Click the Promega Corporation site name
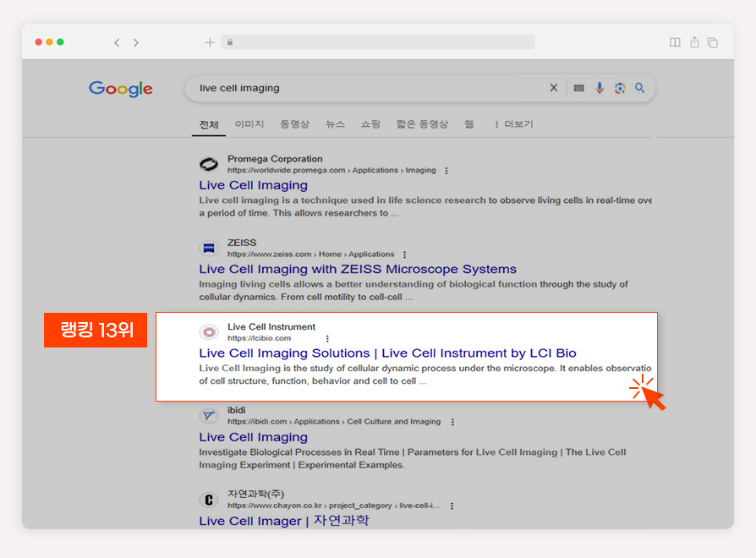 (x=275, y=159)
